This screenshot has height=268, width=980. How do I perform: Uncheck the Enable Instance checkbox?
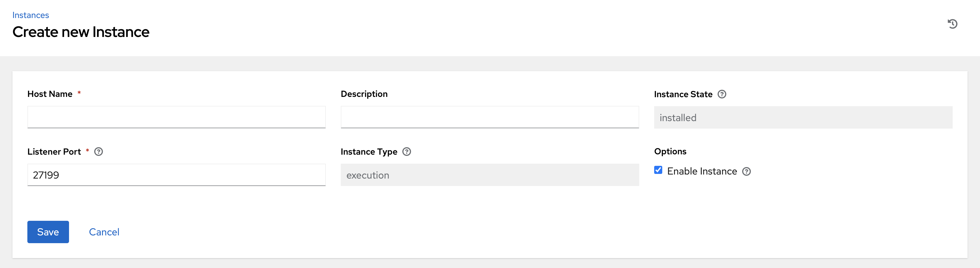click(x=658, y=170)
